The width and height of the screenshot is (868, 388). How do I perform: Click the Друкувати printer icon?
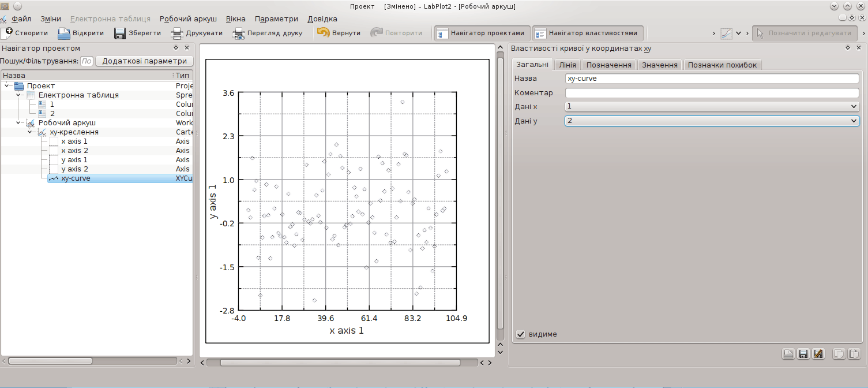click(x=177, y=33)
